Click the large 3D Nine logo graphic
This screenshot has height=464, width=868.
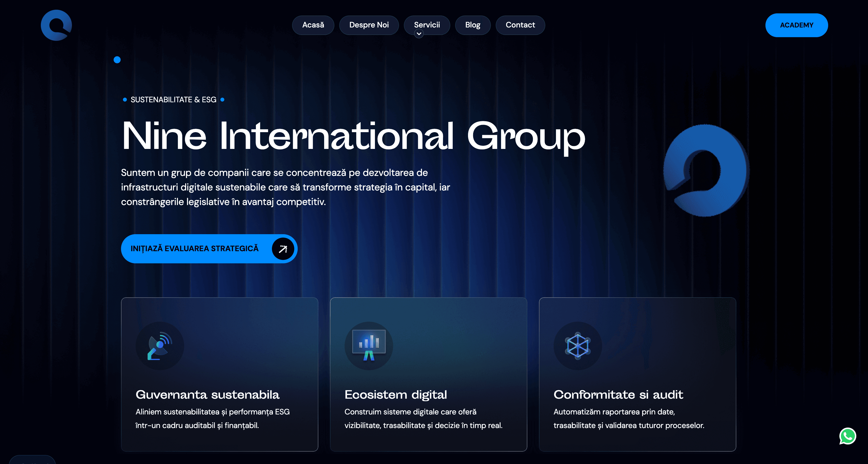point(706,171)
